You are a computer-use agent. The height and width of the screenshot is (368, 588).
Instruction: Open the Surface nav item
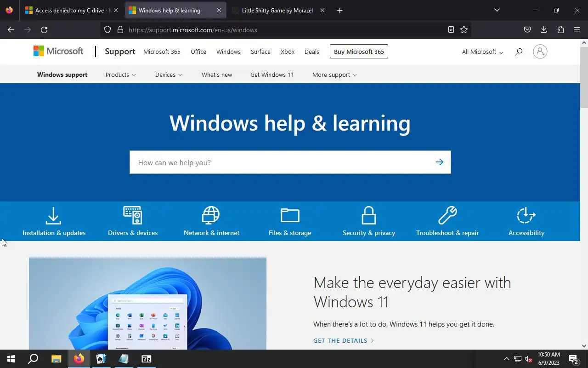pos(260,52)
